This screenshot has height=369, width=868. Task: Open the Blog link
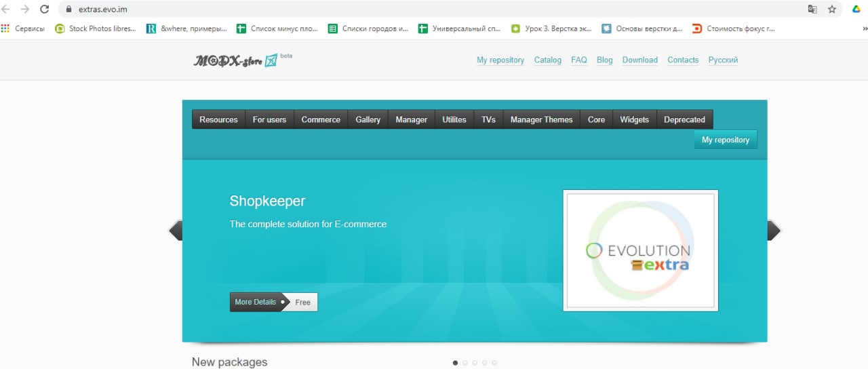point(605,60)
